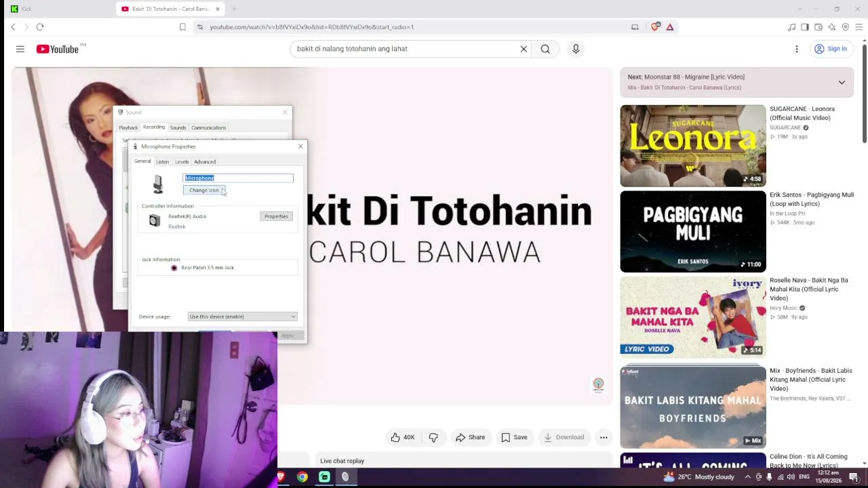This screenshot has width=868, height=488.
Task: Open the Erik Santos video title link
Action: pos(812,199)
